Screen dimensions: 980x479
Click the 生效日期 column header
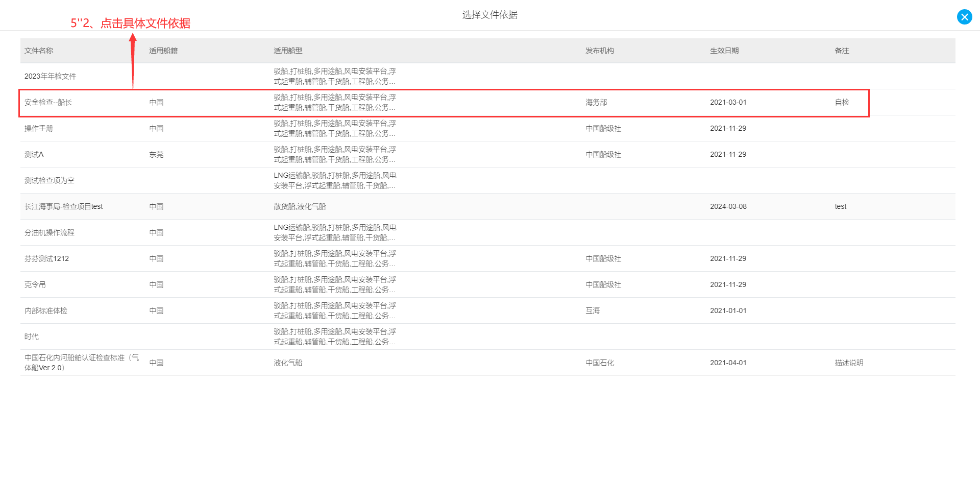(x=724, y=51)
